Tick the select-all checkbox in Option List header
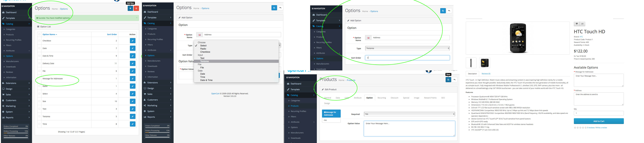 pos(39,34)
